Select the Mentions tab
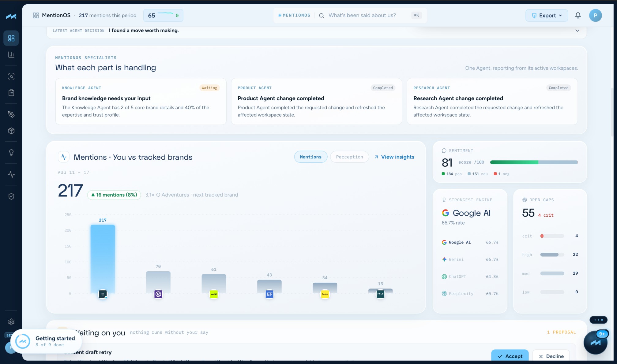Viewport: 617px width, 364px height. [310, 157]
